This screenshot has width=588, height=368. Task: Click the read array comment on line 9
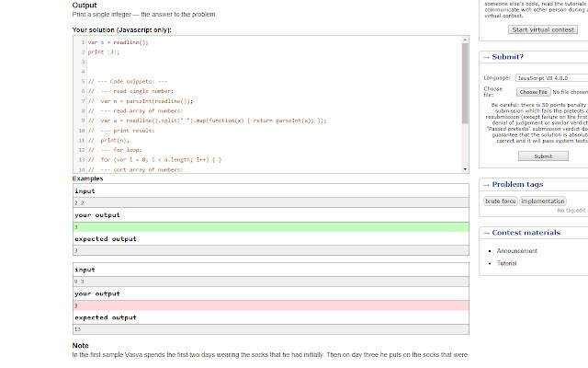point(207,121)
